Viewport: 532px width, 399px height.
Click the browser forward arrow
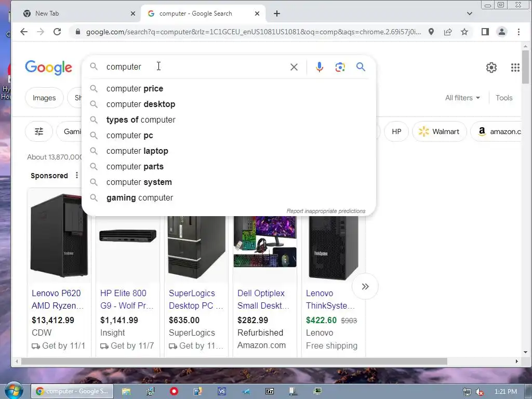click(41, 32)
